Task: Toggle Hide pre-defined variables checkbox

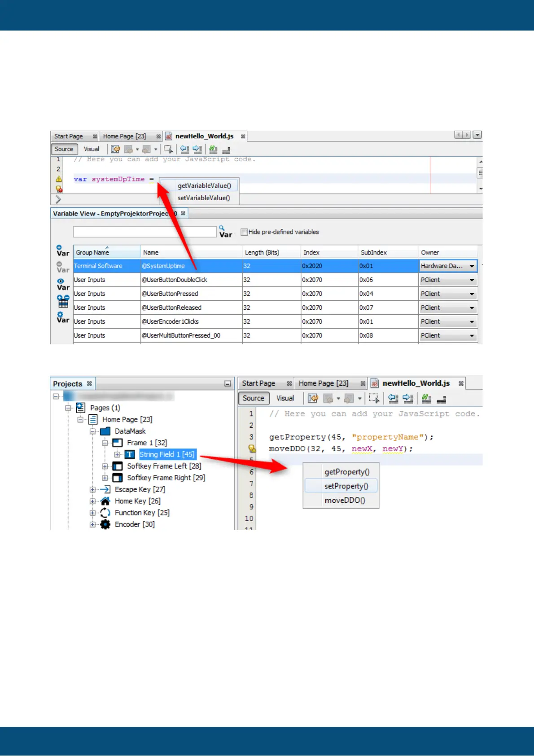Action: pos(244,232)
